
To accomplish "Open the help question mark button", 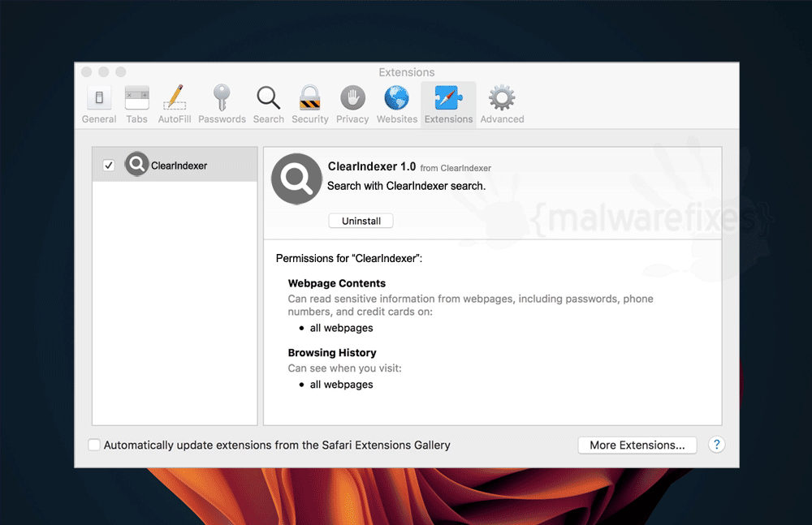I will 716,444.
